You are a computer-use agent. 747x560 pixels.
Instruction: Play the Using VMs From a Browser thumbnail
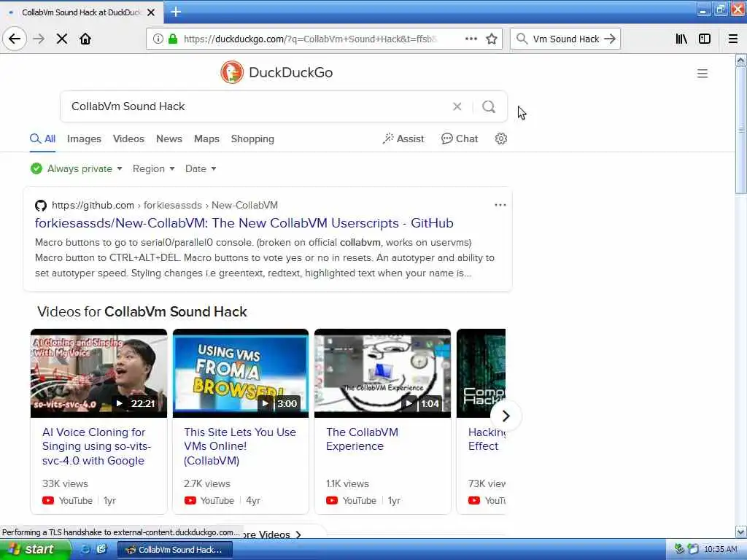tap(241, 373)
